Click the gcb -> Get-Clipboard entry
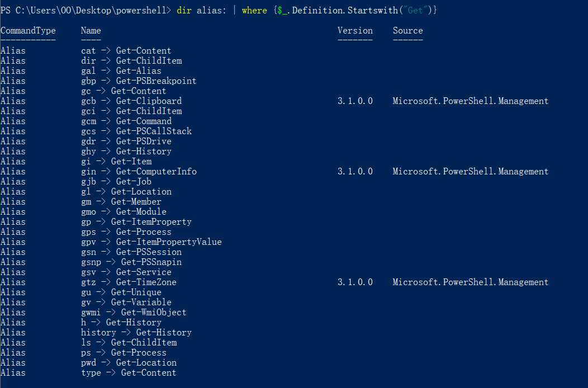Screen dimensions: 588x388 coord(131,101)
